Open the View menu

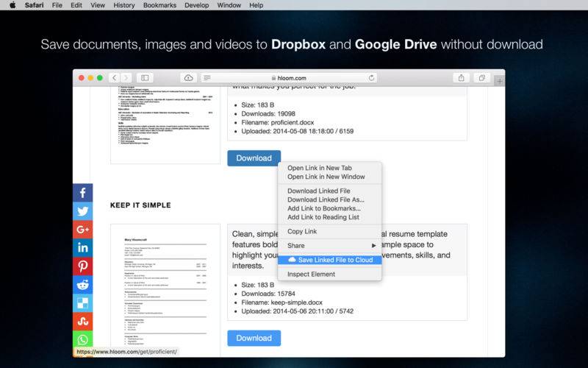pos(98,5)
